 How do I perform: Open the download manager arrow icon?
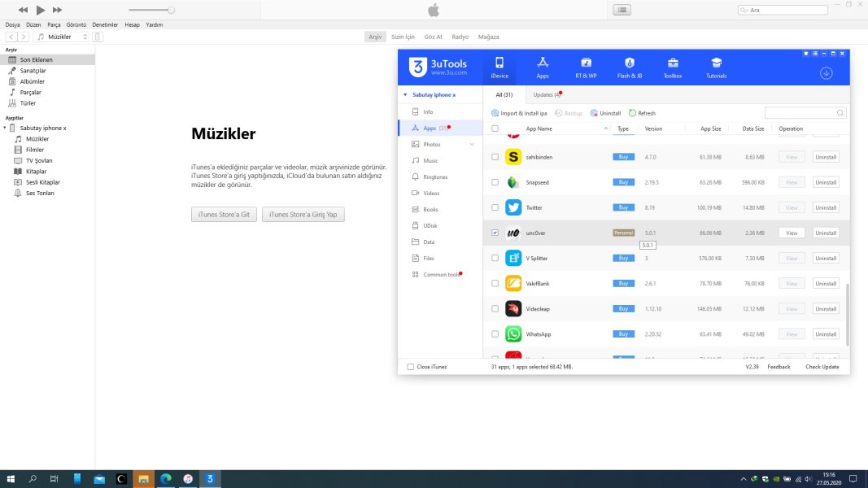point(826,73)
